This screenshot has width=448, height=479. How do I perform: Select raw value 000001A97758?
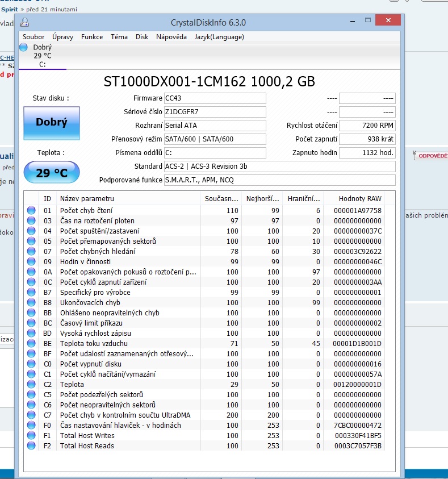(x=358, y=210)
